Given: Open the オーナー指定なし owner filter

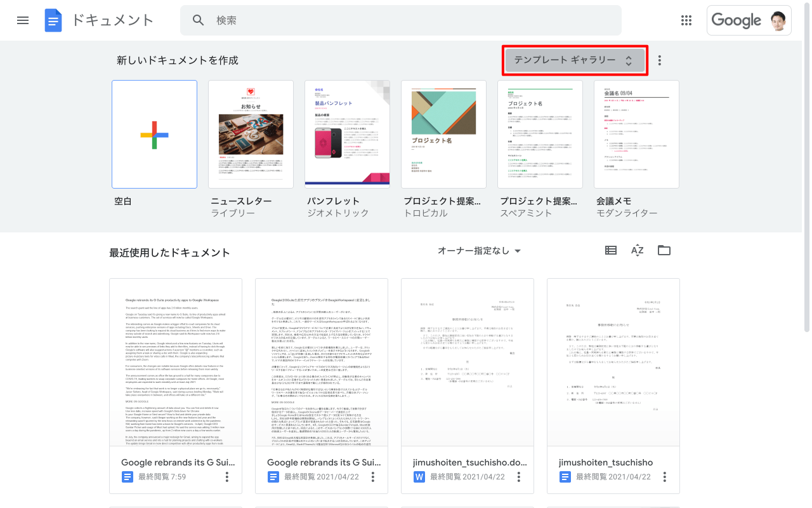Looking at the screenshot, I should click(x=480, y=251).
